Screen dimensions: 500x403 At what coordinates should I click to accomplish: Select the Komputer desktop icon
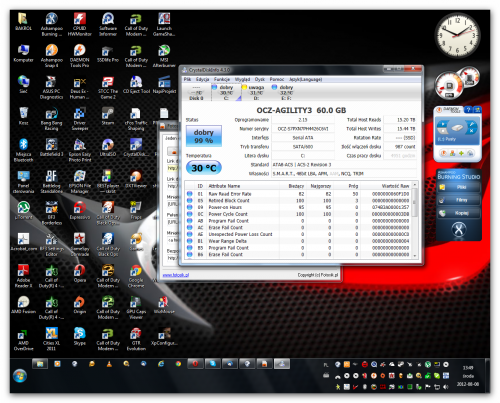23,53
